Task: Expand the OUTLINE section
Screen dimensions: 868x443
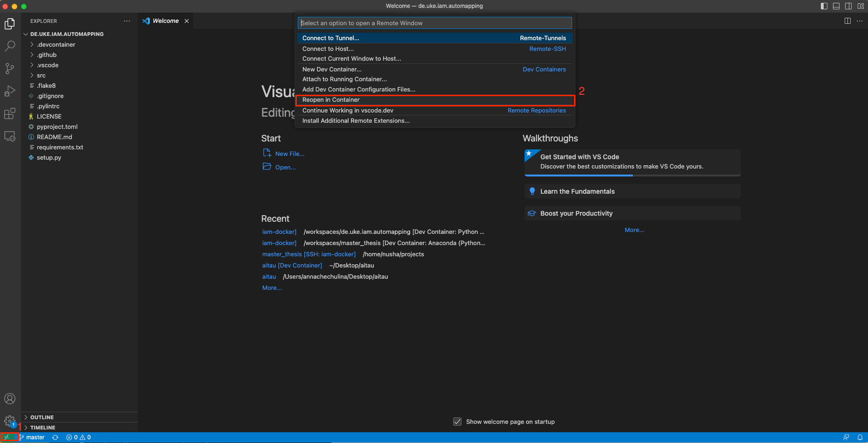Action: [x=79, y=417]
